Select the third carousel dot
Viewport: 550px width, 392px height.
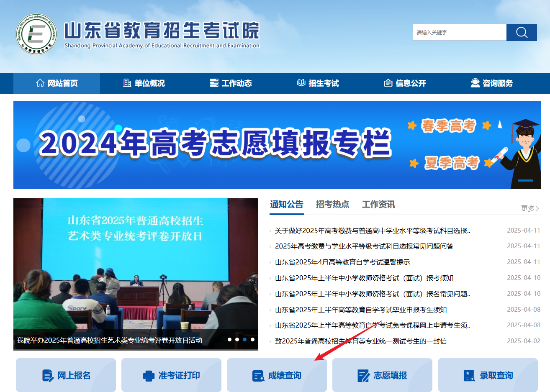pyautogui.click(x=244, y=340)
